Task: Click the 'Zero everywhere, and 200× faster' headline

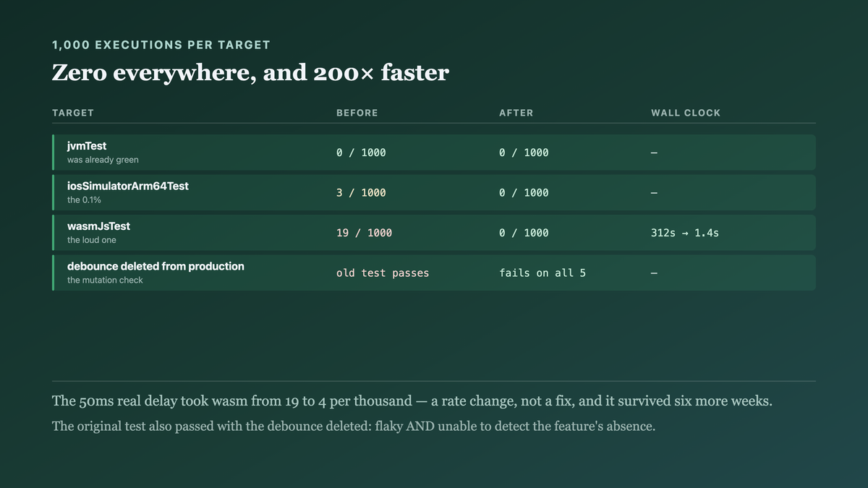Action: (250, 73)
